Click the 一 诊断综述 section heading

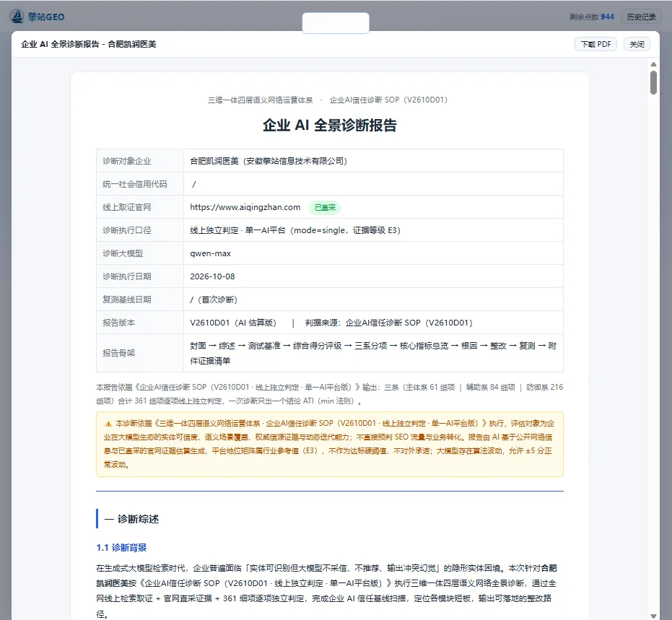pyautogui.click(x=131, y=519)
